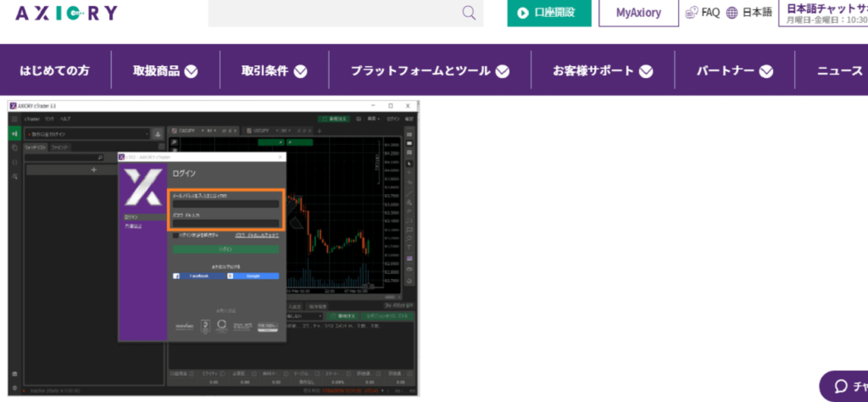Open the aggregation dropdown in the bottom panel
The height and width of the screenshot is (402, 868).
pos(303,315)
